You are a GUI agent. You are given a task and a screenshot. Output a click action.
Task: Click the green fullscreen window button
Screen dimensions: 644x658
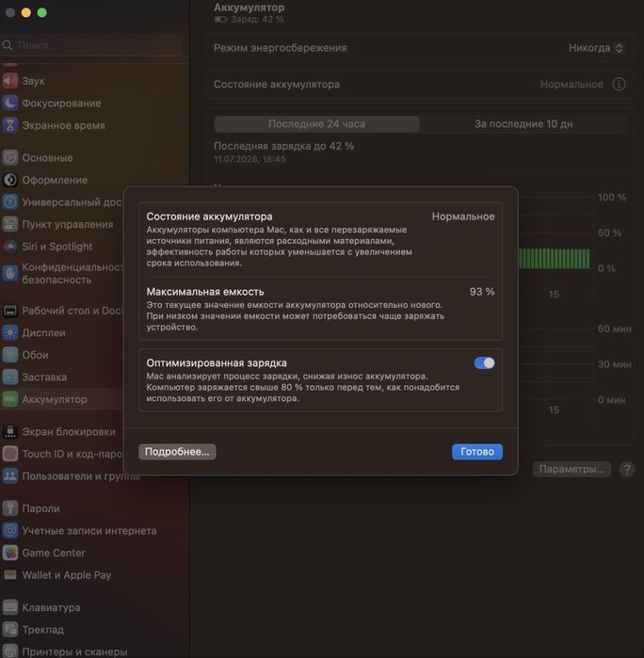42,12
